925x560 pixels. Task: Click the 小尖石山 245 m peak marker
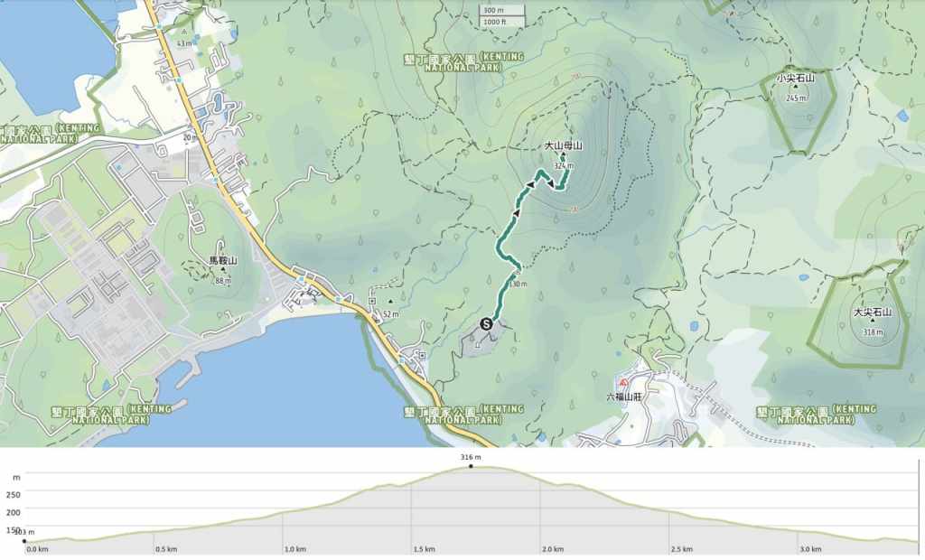[x=796, y=89]
